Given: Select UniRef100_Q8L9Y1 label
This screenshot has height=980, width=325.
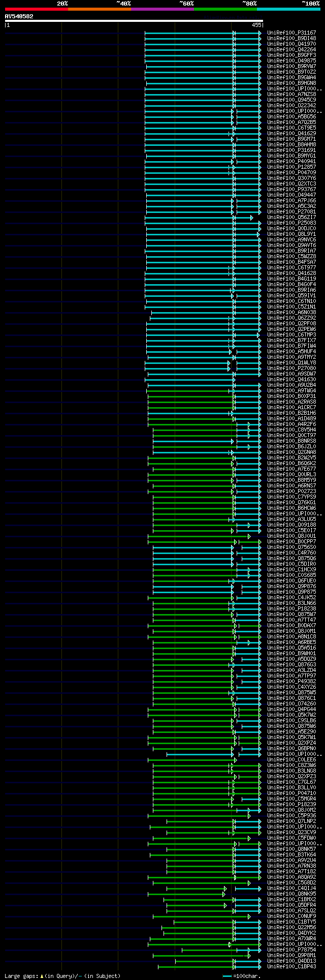Looking at the screenshot, I should (291, 234).
